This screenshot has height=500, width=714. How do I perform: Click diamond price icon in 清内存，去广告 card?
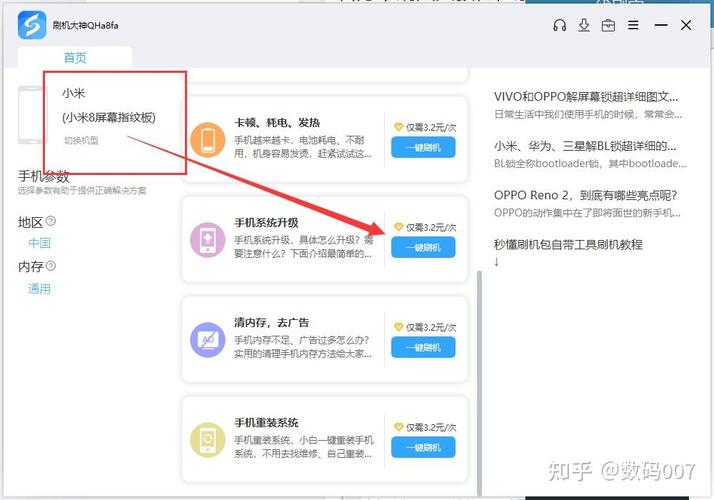398,327
